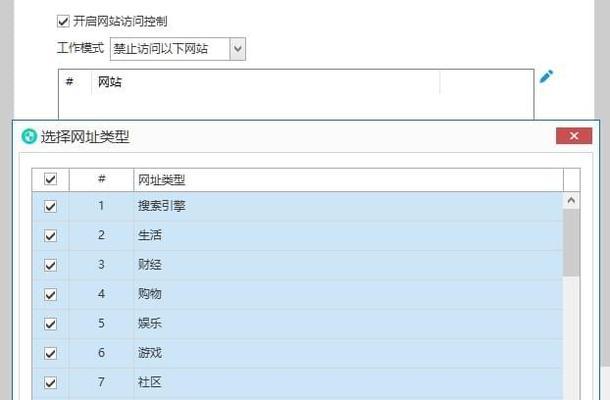Uncheck the 娱乐 row checkbox
This screenshot has height=400, width=610.
[50, 324]
